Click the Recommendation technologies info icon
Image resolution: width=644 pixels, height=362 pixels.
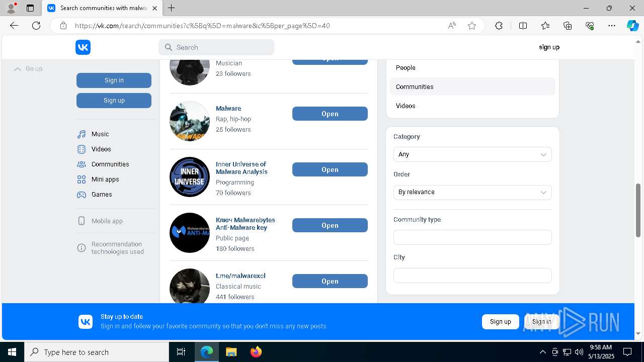82,248
